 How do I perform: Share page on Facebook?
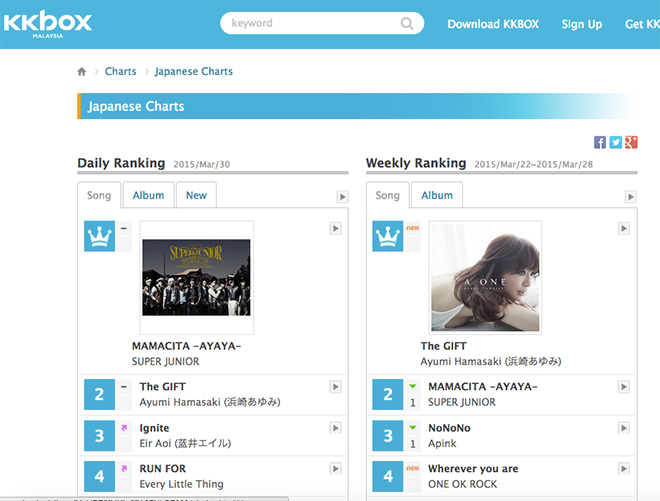click(600, 142)
